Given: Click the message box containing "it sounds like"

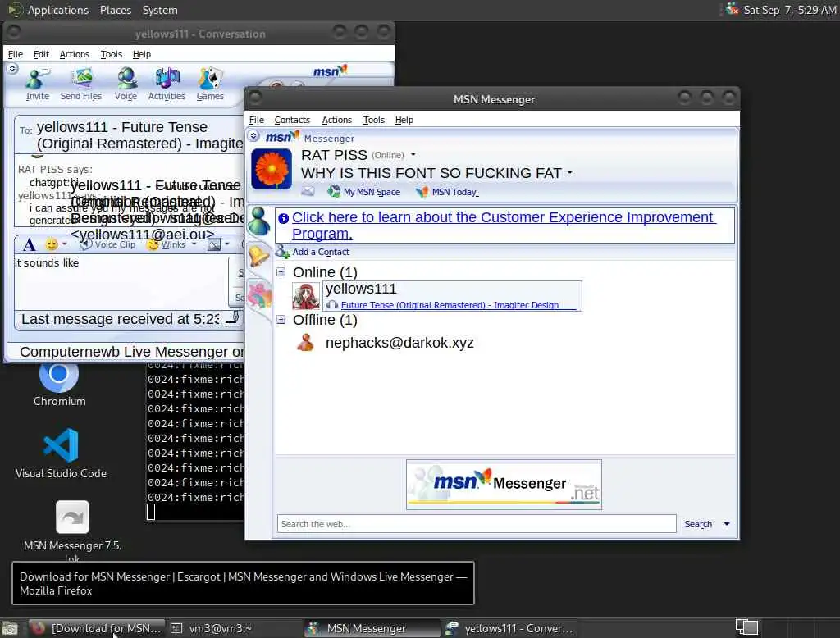Looking at the screenshot, I should 121,281.
